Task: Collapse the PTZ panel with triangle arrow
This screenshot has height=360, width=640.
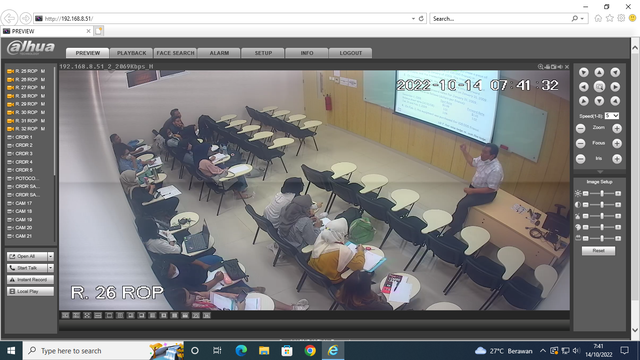Action: (x=600, y=172)
